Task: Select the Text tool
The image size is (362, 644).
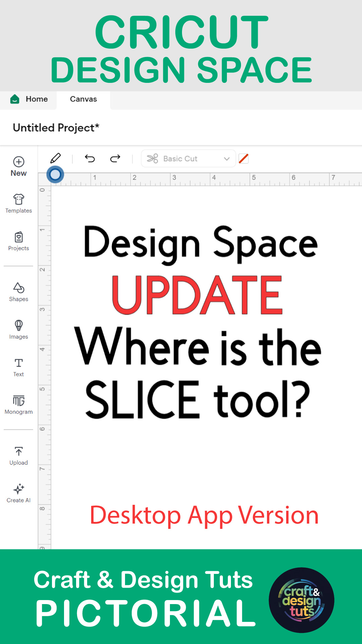Action: [x=18, y=367]
